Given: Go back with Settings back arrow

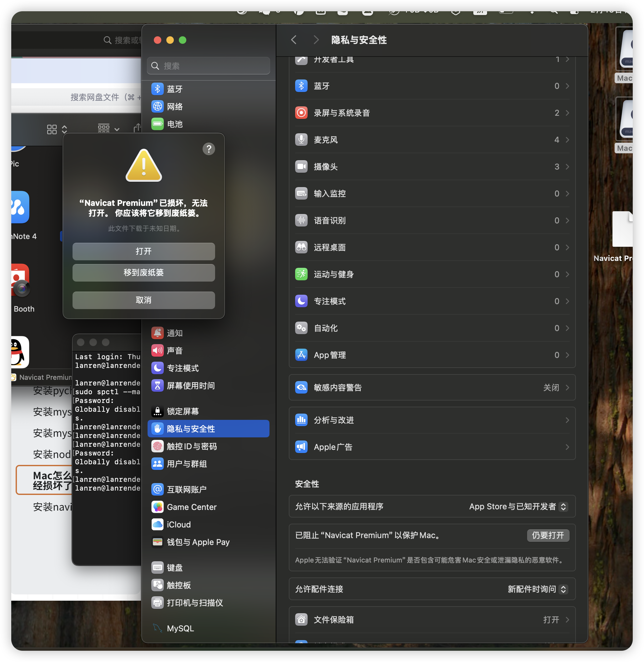Looking at the screenshot, I should click(x=294, y=40).
